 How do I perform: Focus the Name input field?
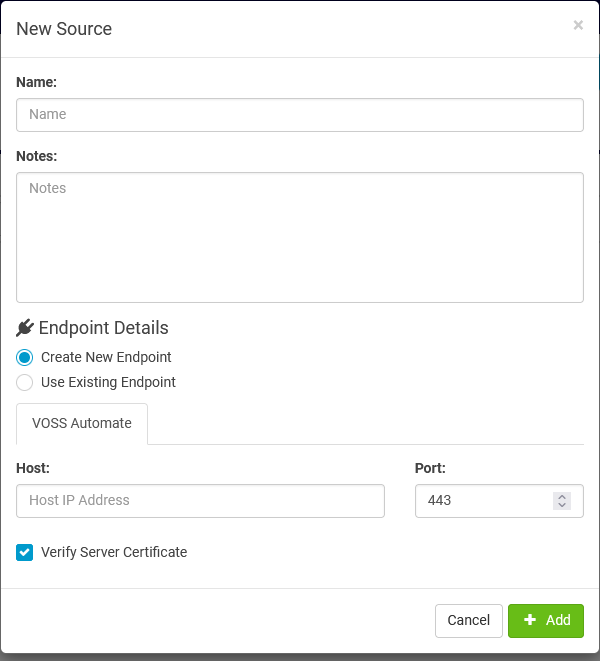pyautogui.click(x=300, y=114)
